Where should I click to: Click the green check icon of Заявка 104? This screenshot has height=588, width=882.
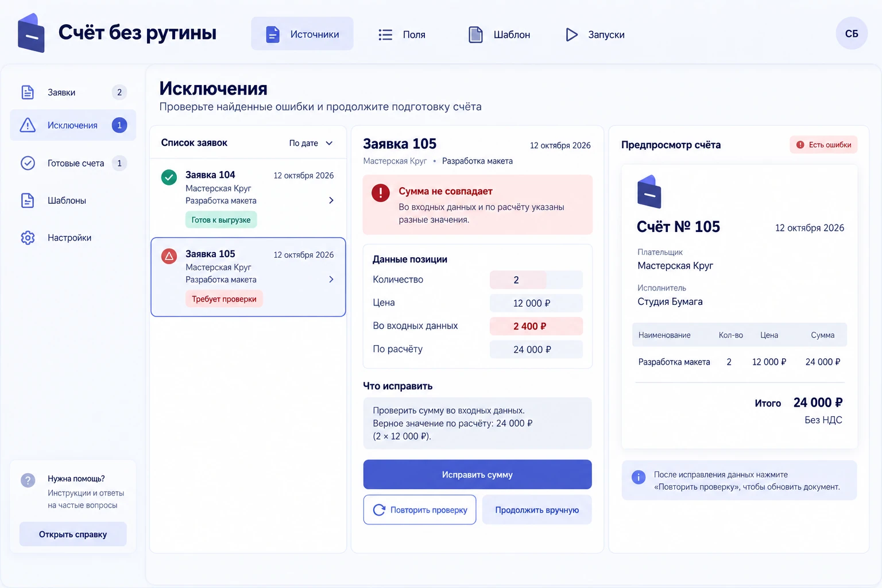[169, 177]
